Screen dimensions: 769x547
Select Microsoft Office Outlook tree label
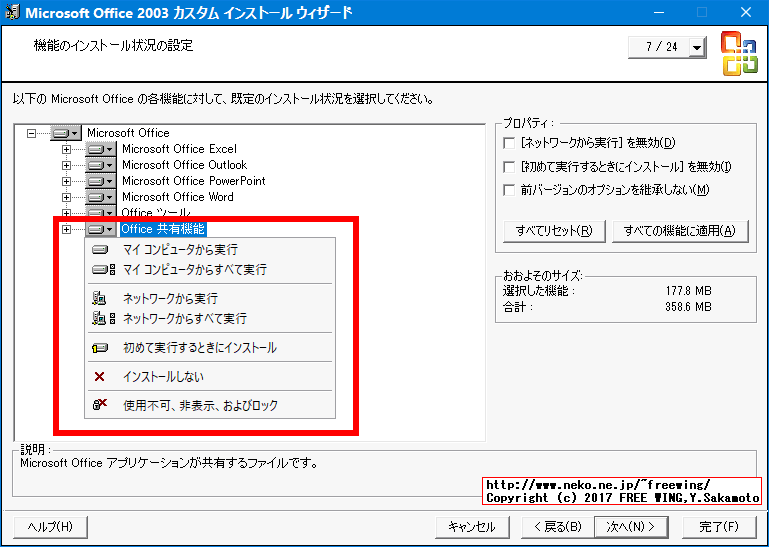pyautogui.click(x=184, y=165)
